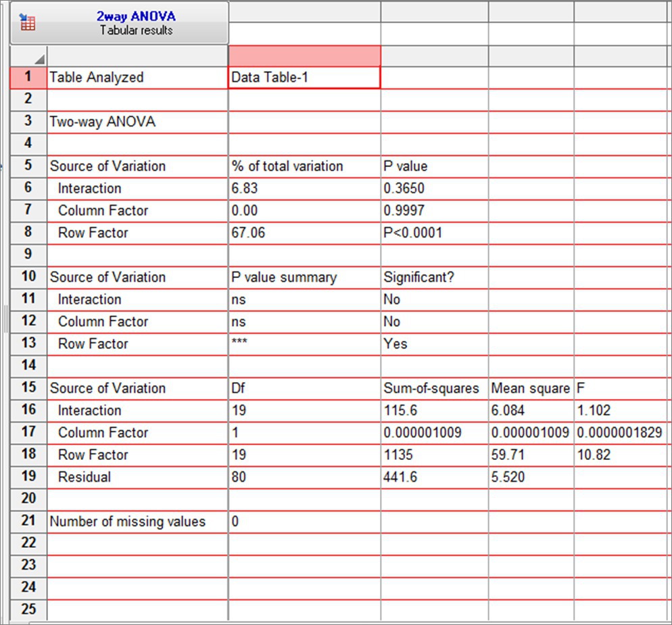
Task: Click the Two-way ANOVA label cell
Action: click(x=137, y=122)
